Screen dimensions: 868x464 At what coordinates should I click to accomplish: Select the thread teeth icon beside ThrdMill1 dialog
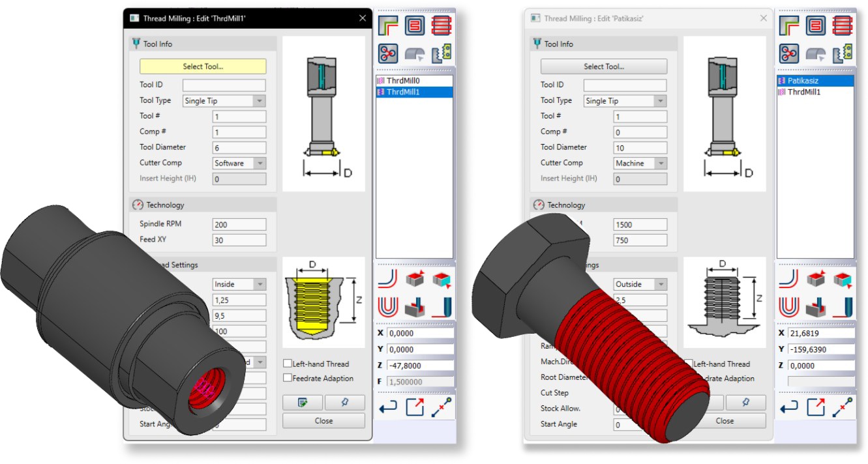click(x=443, y=53)
